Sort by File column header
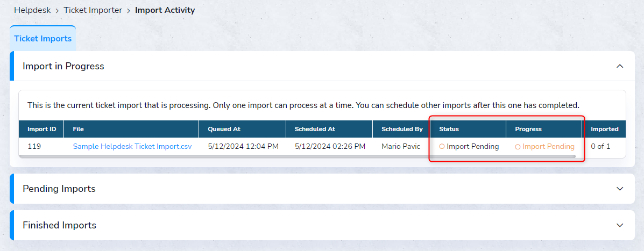 pyautogui.click(x=79, y=129)
